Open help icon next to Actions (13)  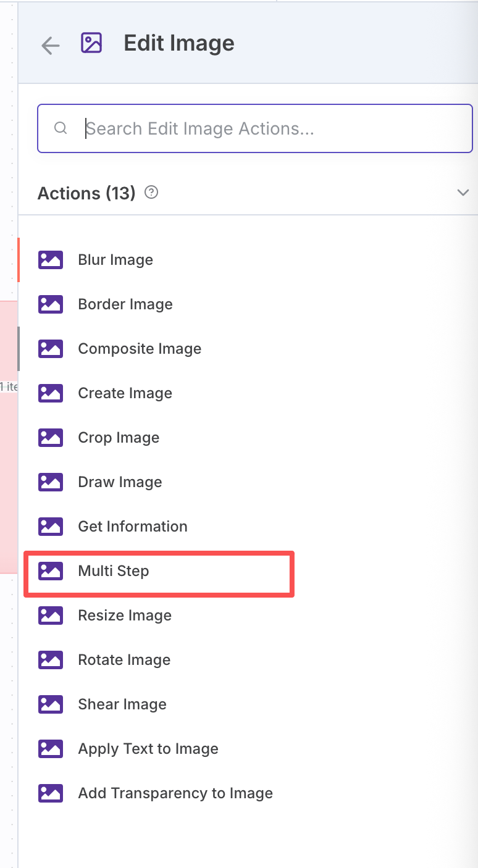tap(151, 193)
